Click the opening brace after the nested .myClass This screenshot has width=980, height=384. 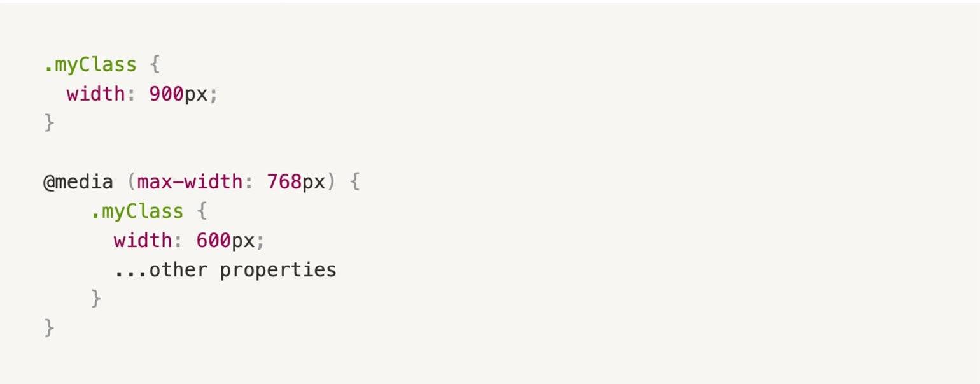pos(202,211)
